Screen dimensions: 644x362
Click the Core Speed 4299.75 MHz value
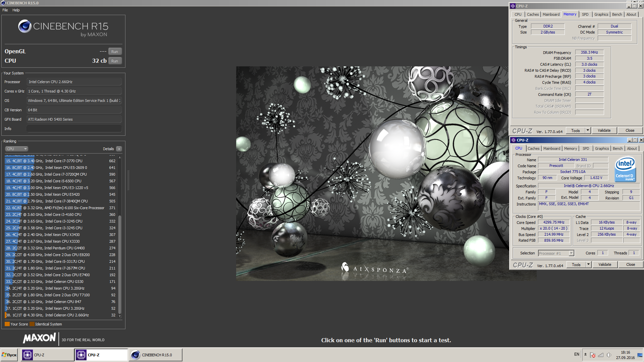tap(554, 222)
